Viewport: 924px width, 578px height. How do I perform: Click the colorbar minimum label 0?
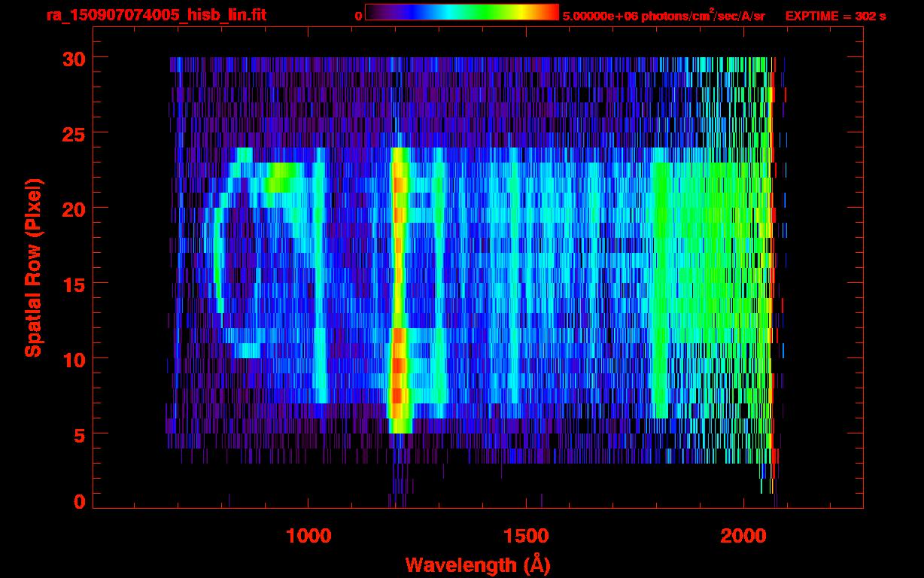click(x=359, y=16)
